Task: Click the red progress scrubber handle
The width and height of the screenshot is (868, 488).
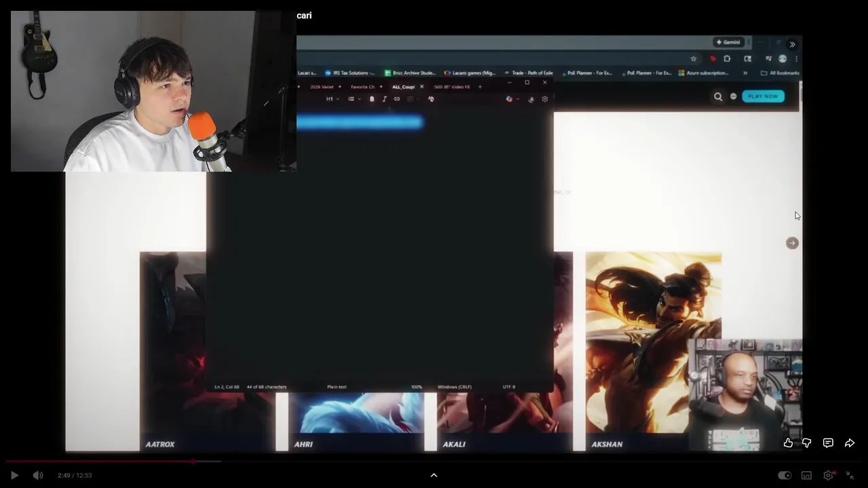Action: click(193, 462)
